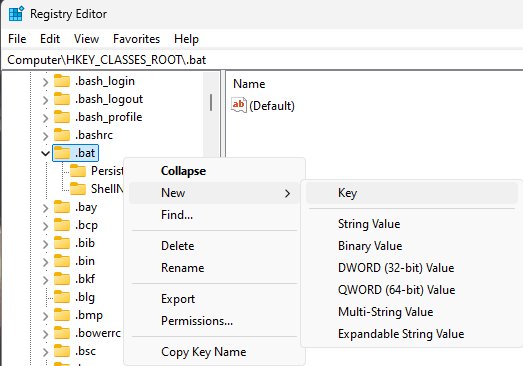
Task: Select the .bash_profile tree label
Action: click(x=109, y=117)
